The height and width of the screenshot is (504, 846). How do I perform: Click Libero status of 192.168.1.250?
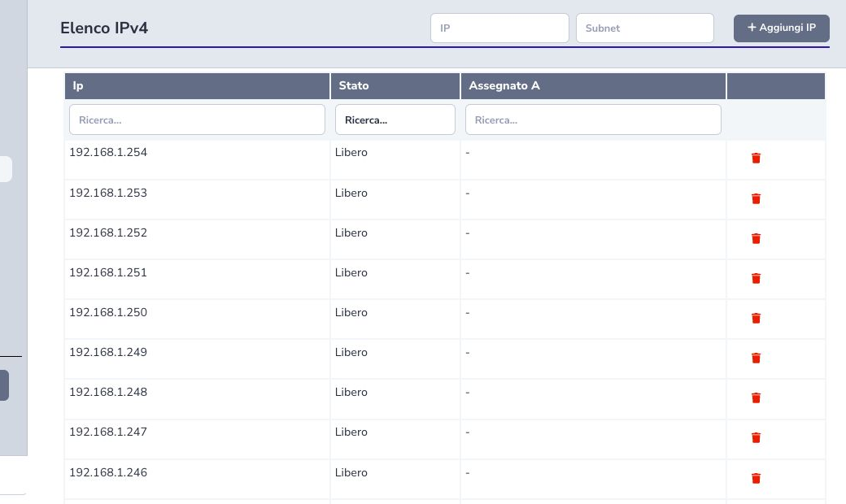(351, 312)
